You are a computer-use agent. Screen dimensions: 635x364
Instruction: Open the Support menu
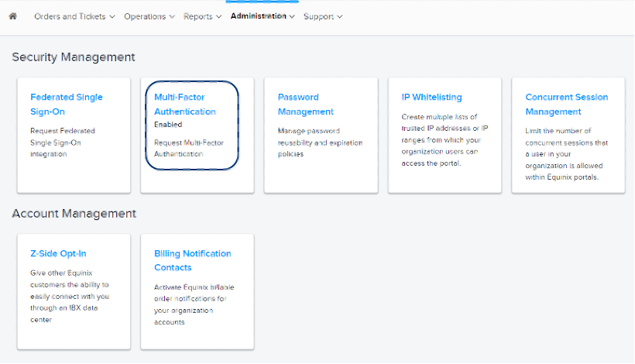pos(323,16)
